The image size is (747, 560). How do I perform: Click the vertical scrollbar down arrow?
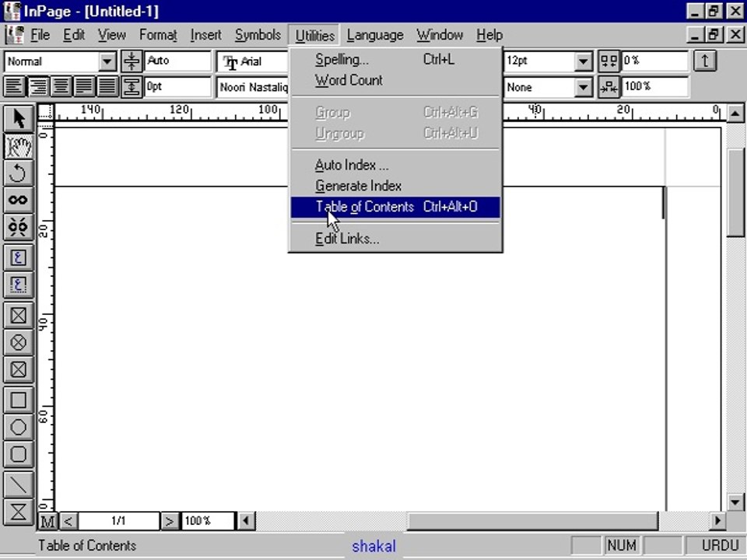point(735,502)
